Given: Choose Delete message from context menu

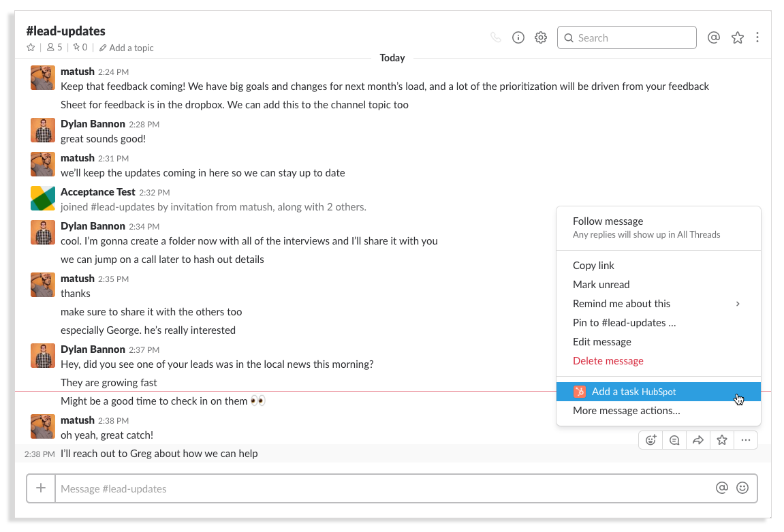Looking at the screenshot, I should [608, 361].
